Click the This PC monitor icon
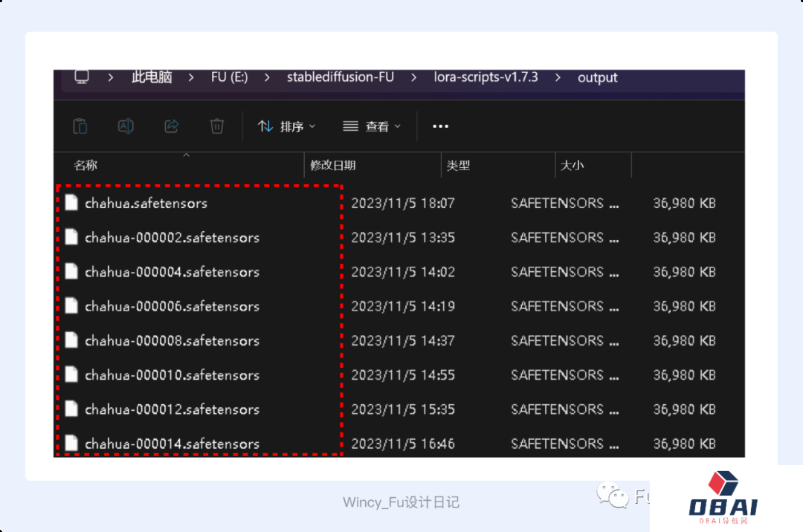This screenshot has width=803, height=532. pyautogui.click(x=82, y=77)
